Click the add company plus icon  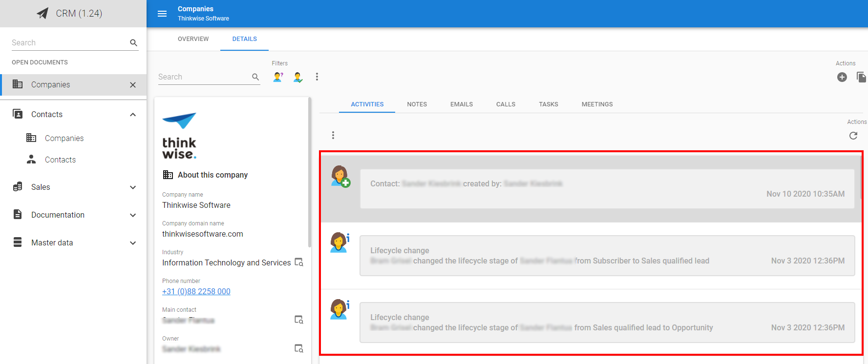pos(842,77)
